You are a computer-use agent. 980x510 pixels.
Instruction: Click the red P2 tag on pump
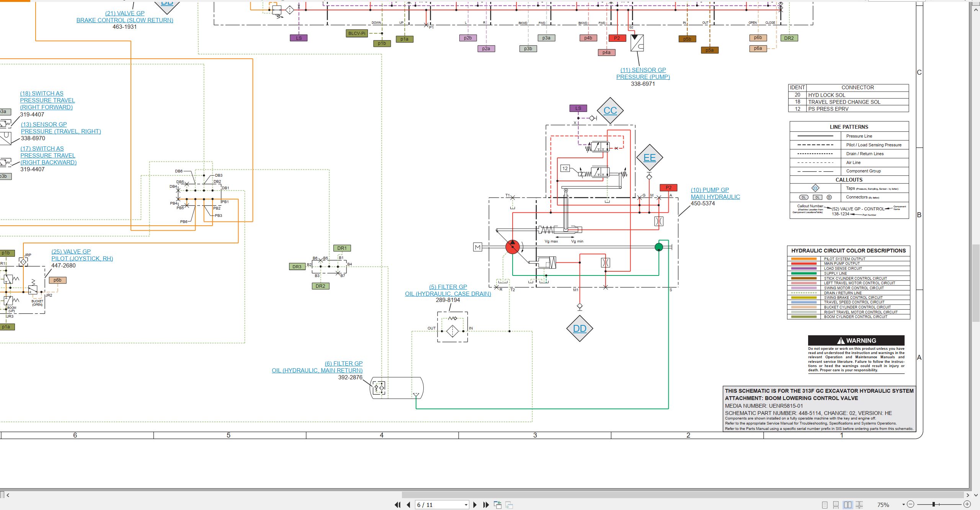[668, 188]
